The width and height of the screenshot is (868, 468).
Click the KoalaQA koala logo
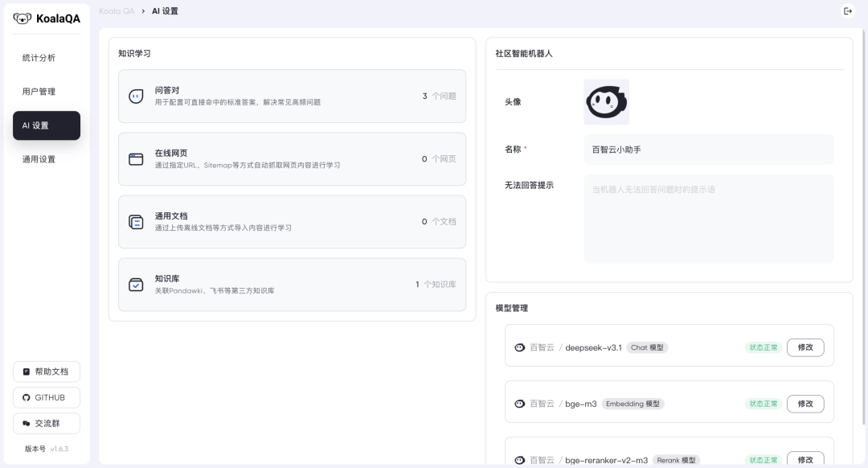[22, 18]
